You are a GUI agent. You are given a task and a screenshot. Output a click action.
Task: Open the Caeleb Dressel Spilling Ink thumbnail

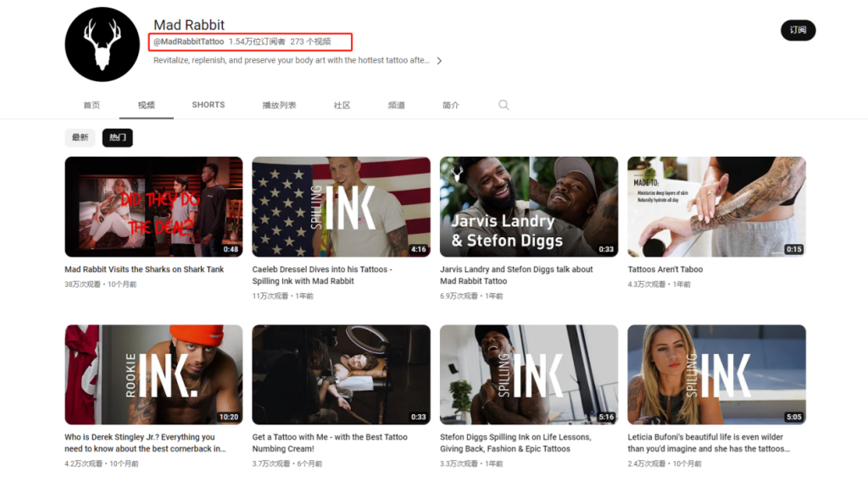click(341, 207)
